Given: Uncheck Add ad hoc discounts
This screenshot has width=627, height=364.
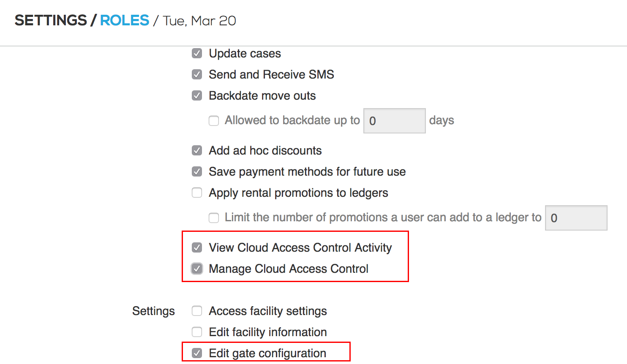Looking at the screenshot, I should point(197,151).
